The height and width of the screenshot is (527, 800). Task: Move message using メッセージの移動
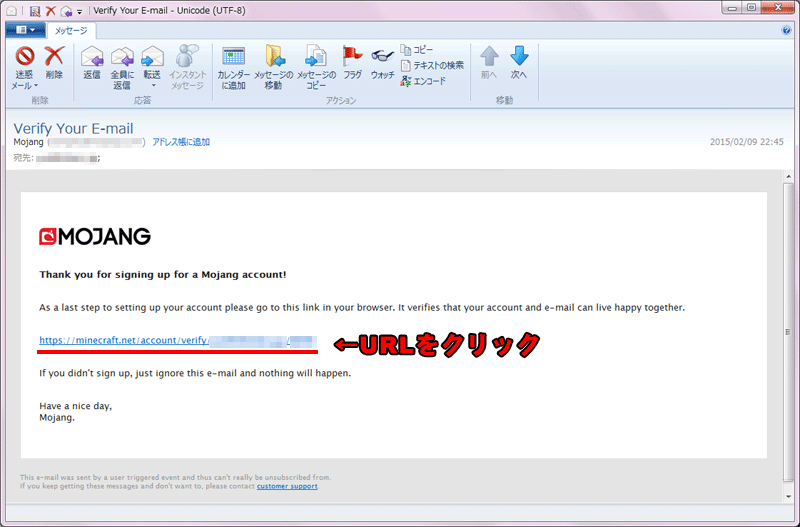point(273,68)
